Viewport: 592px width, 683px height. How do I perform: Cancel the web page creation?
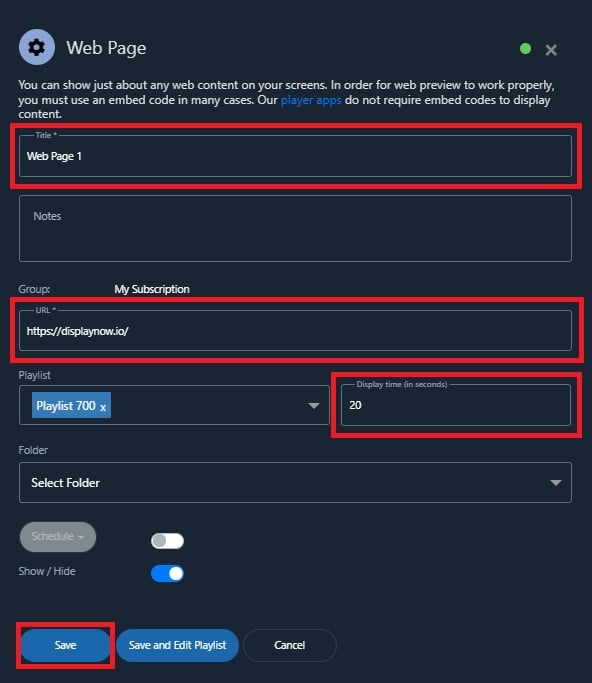click(290, 645)
